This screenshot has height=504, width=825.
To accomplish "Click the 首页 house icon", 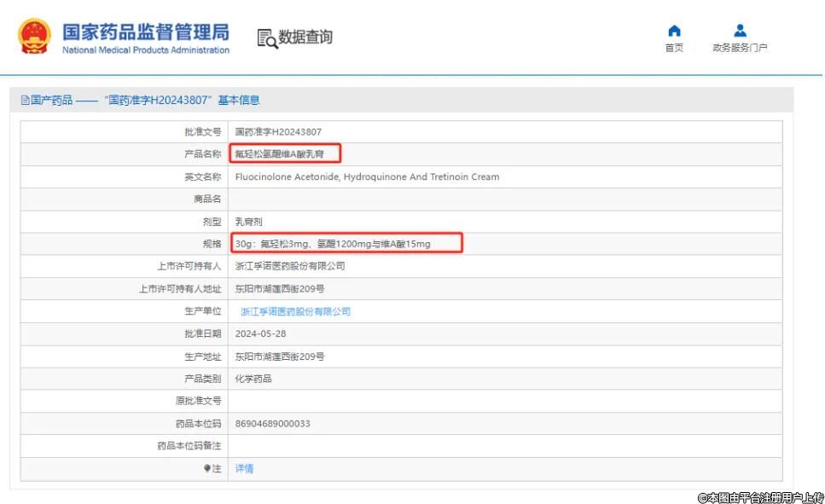I will pos(674,32).
